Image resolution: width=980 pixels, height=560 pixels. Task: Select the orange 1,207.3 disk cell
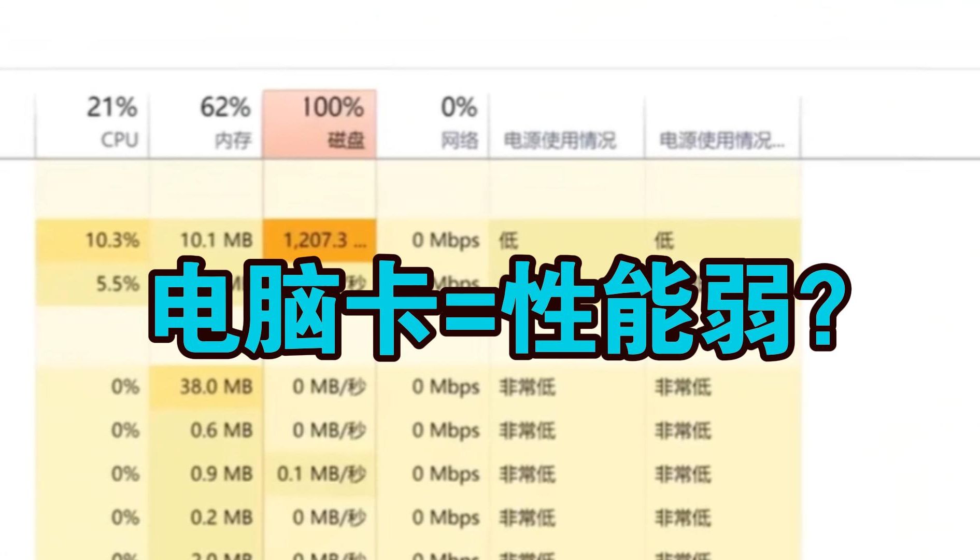[x=319, y=240]
